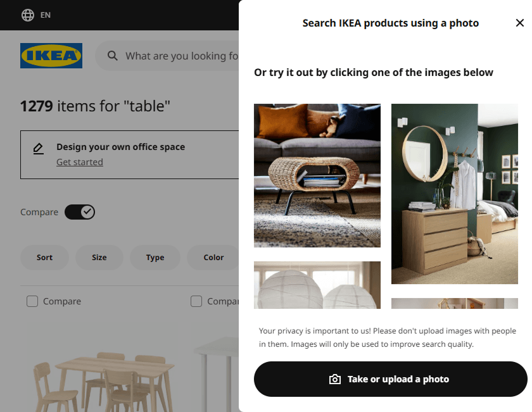The width and height of the screenshot is (532, 412).
Task: Toggle the Compare switch off
Action: (x=80, y=211)
